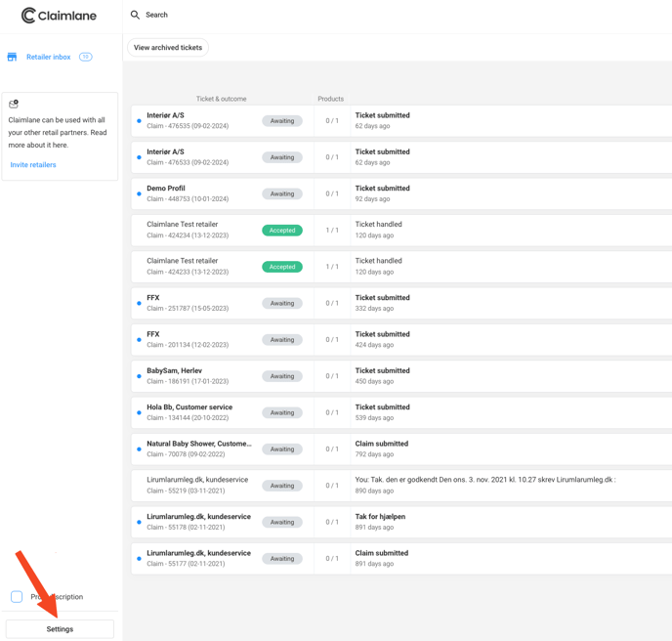Open Claimlane Test retailer claim 424233
672x641 pixels.
(x=401, y=267)
